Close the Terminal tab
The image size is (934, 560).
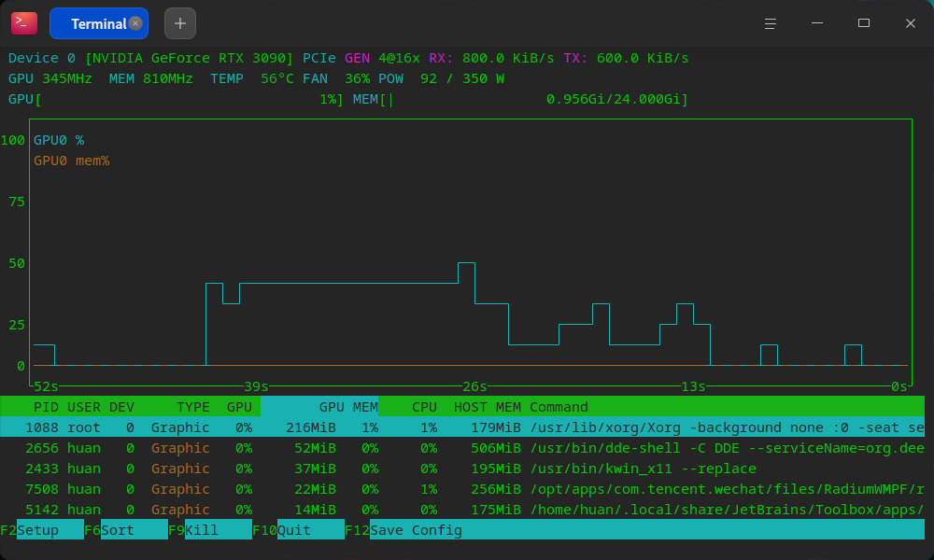(135, 23)
